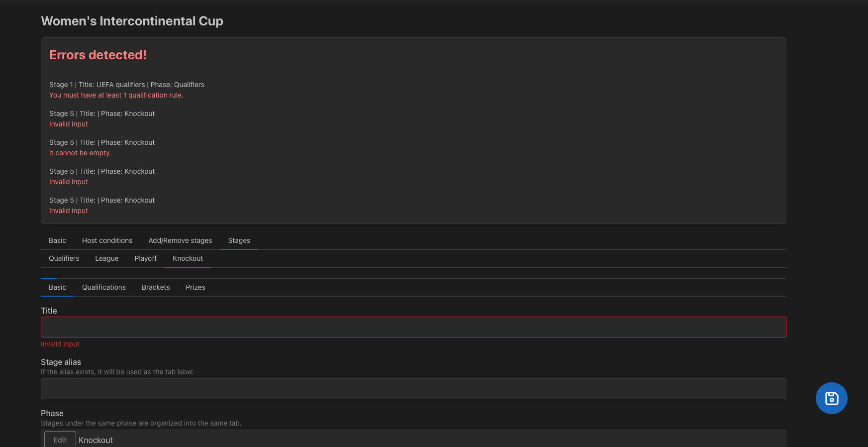Open the top-level Basic tab

pyautogui.click(x=57, y=240)
